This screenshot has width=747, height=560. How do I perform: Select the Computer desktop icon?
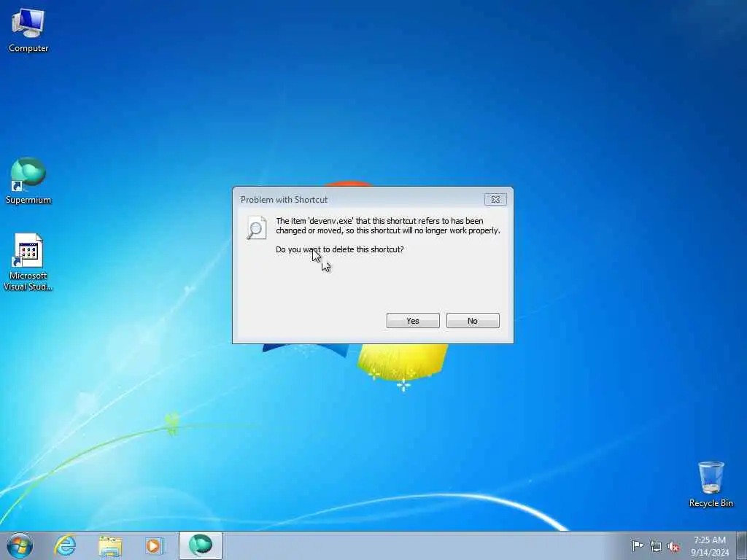tap(28, 30)
